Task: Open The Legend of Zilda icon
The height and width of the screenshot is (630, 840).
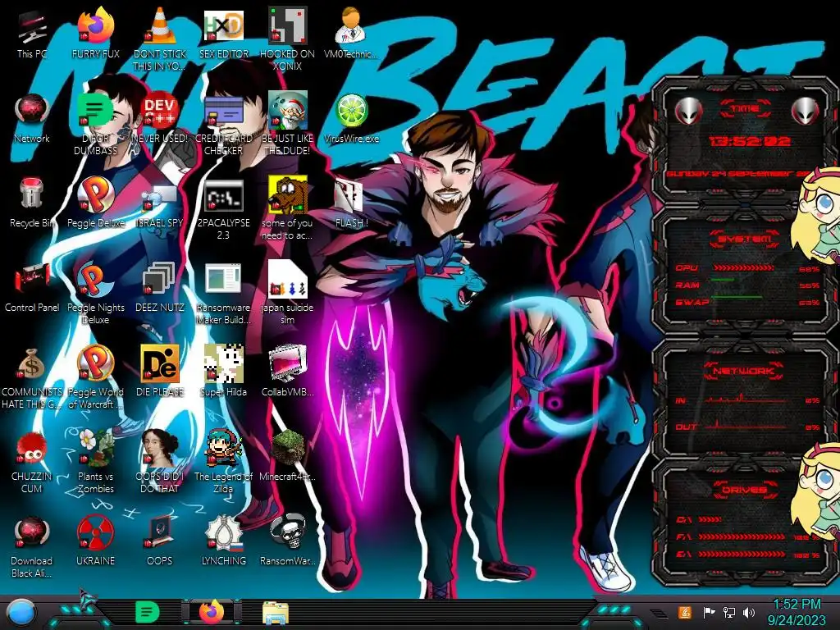Action: [223, 448]
